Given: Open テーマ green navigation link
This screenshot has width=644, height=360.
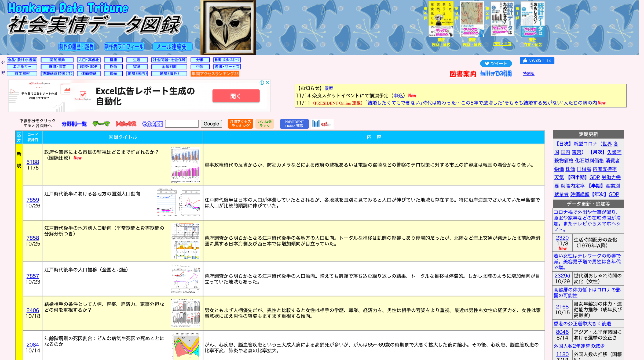Looking at the screenshot, I should [101, 124].
